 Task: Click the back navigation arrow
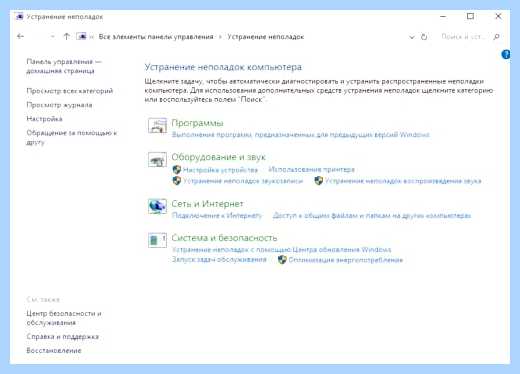pos(20,36)
